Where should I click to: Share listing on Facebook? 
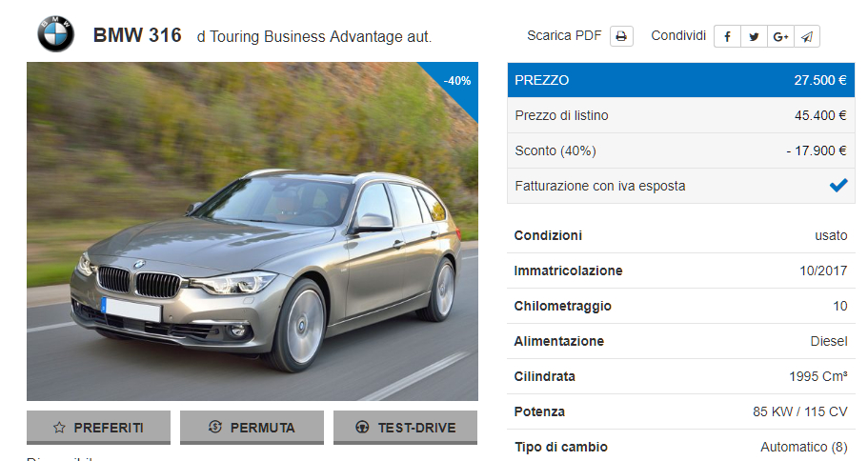[x=727, y=36]
